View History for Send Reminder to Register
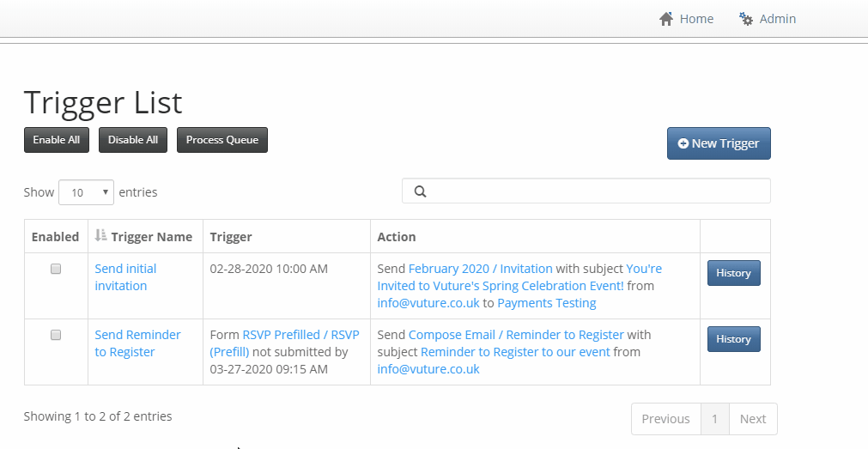 point(733,339)
